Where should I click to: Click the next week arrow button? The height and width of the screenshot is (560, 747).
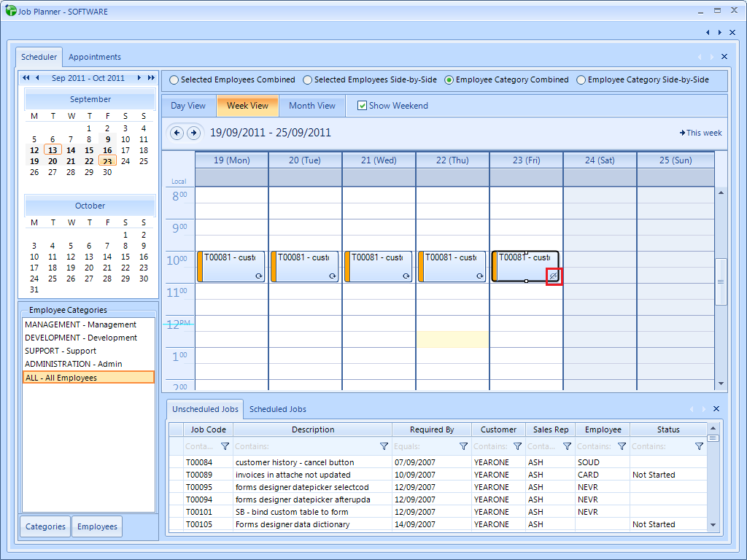pos(193,133)
